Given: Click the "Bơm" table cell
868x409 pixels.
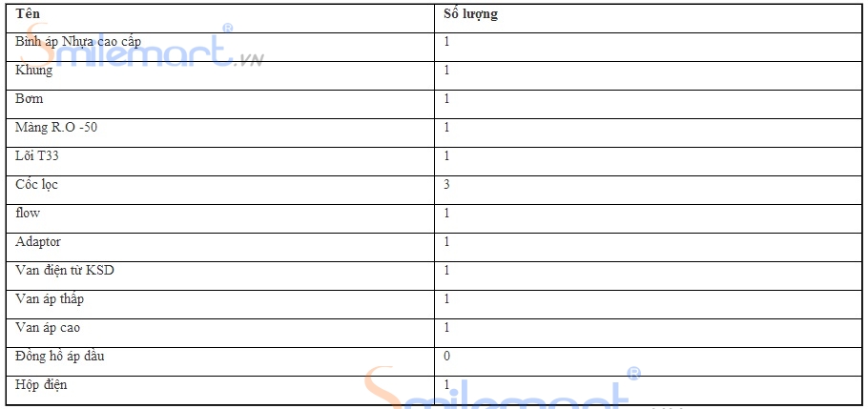Looking at the screenshot, I should click(30, 99).
